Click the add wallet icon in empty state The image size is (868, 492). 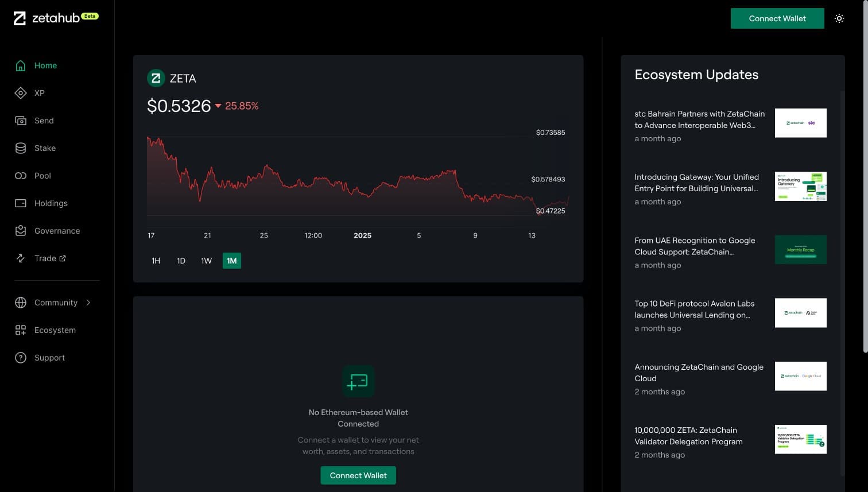358,381
